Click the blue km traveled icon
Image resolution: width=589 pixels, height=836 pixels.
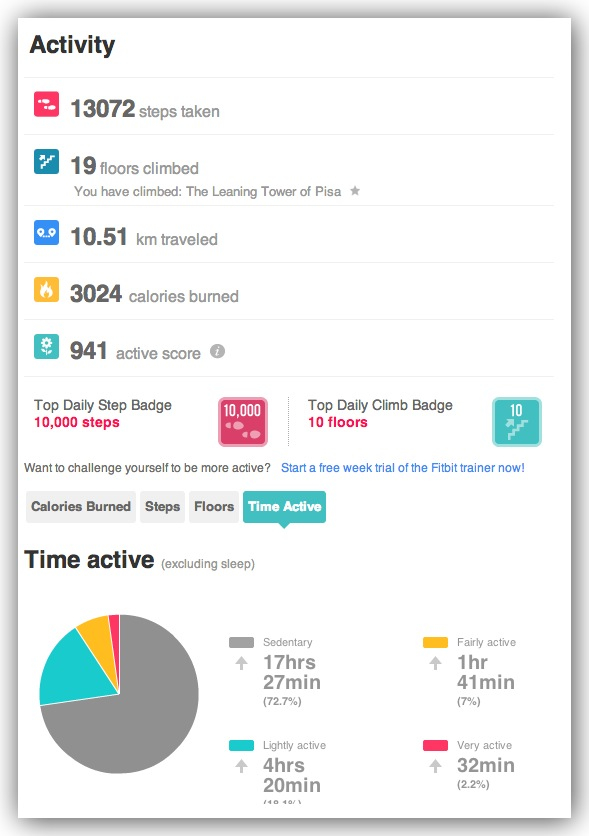46,232
